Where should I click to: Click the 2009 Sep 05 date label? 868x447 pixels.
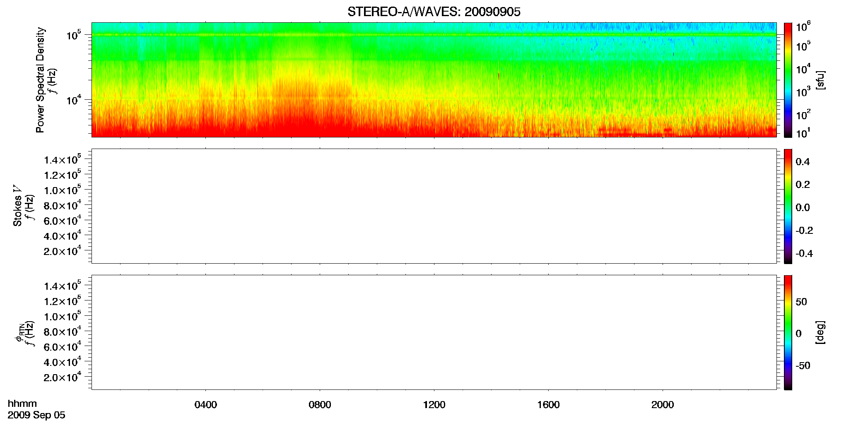coord(36,415)
